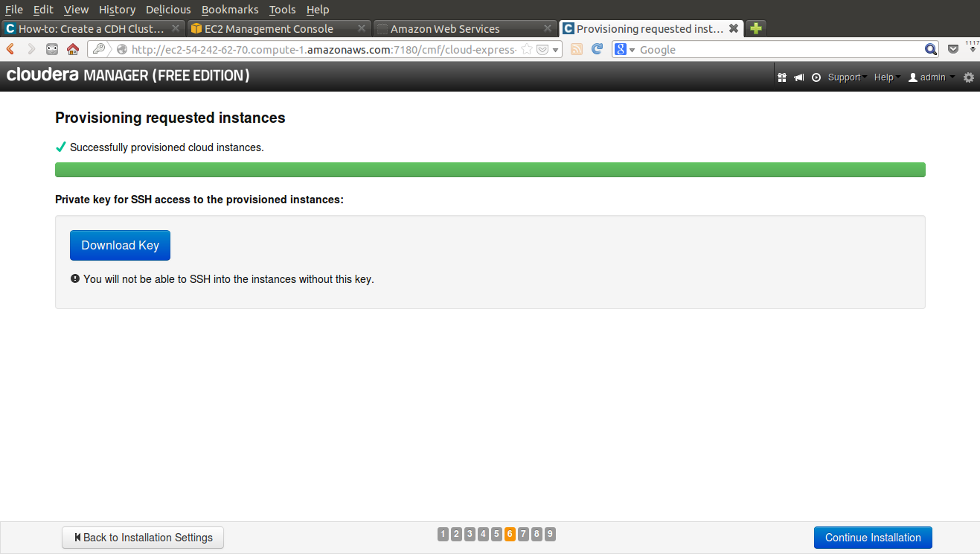The width and height of the screenshot is (980, 554).
Task: Switch to the Amazon Web Services tab
Action: coord(464,28)
